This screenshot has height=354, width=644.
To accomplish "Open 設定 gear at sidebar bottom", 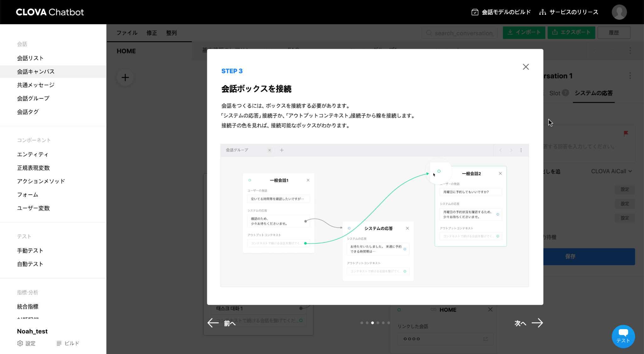I will [x=26, y=343].
